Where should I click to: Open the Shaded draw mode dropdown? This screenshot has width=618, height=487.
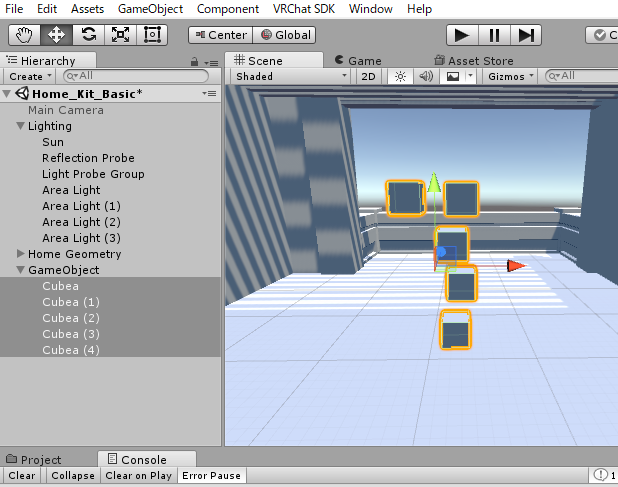pyautogui.click(x=291, y=76)
